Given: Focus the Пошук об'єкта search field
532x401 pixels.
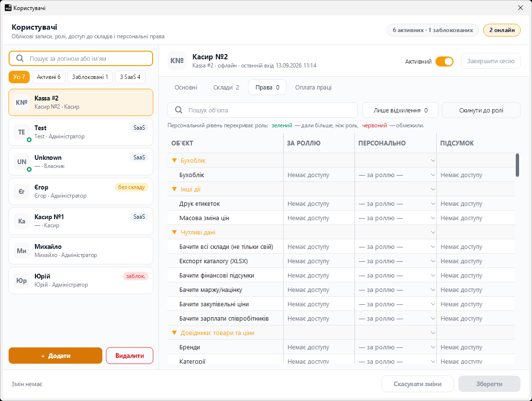Looking at the screenshot, I should point(263,110).
